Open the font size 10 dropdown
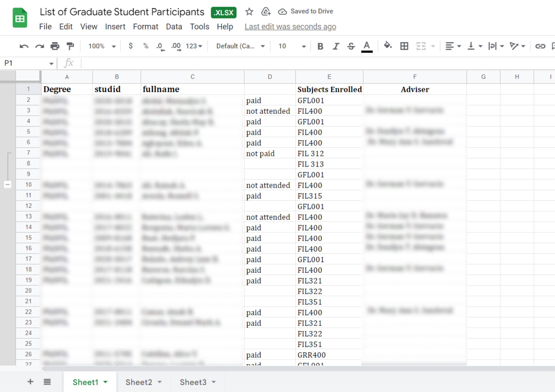 point(292,46)
